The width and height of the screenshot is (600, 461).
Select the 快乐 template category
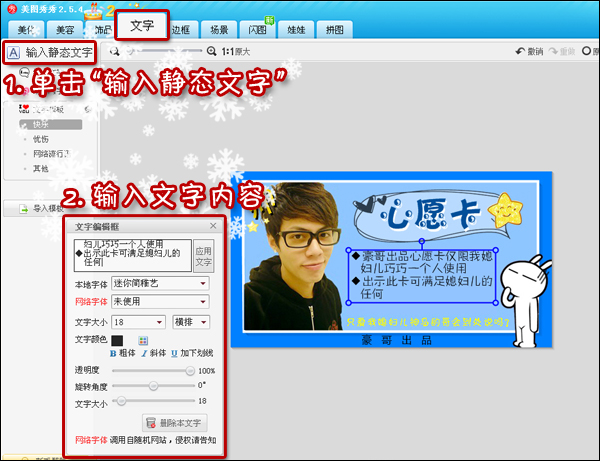tap(51, 124)
